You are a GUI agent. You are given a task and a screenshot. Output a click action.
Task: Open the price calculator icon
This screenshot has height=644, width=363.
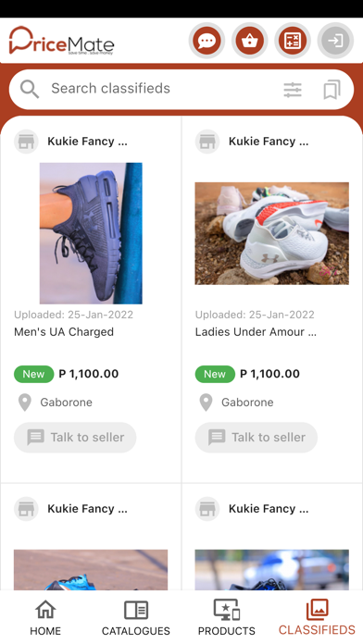coord(293,41)
